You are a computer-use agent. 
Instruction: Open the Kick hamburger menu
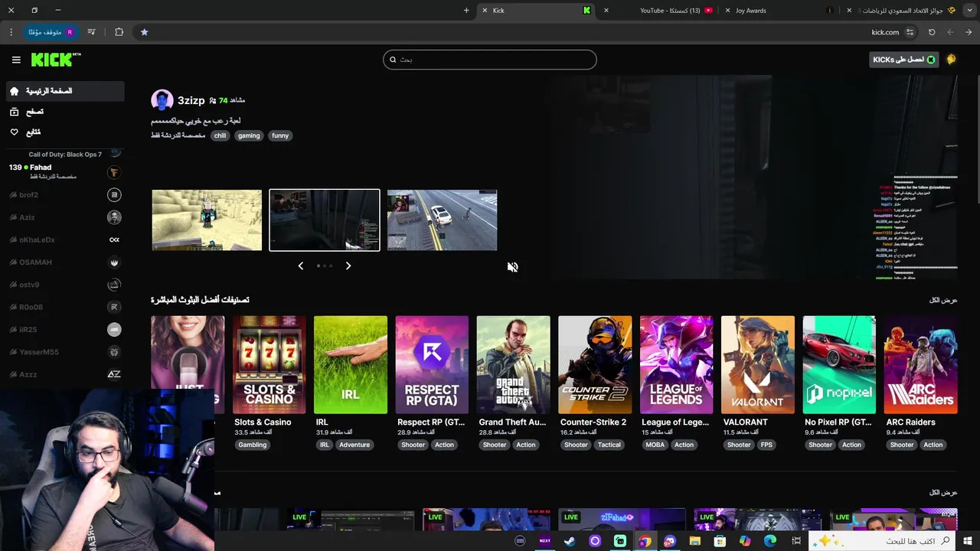pyautogui.click(x=16, y=60)
